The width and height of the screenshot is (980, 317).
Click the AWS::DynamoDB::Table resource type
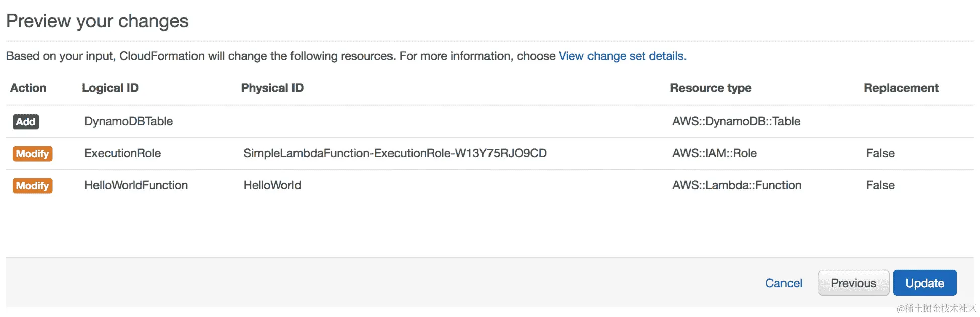coord(736,121)
